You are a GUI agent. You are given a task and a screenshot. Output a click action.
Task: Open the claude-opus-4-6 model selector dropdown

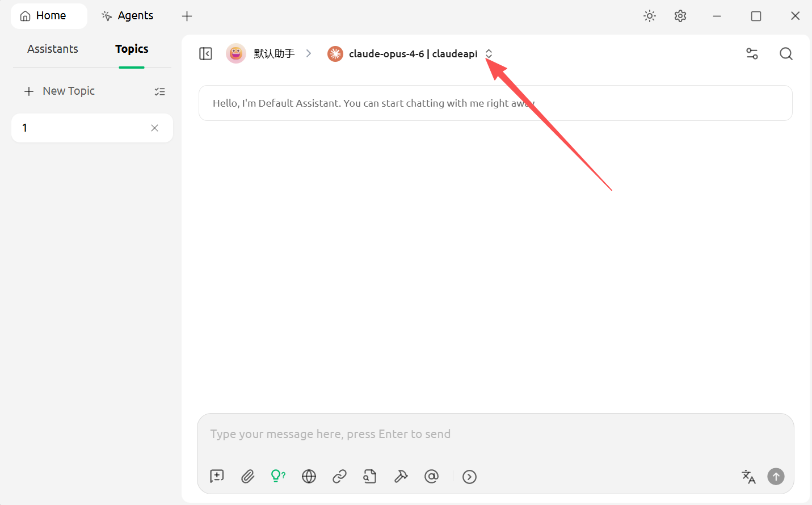pos(411,54)
